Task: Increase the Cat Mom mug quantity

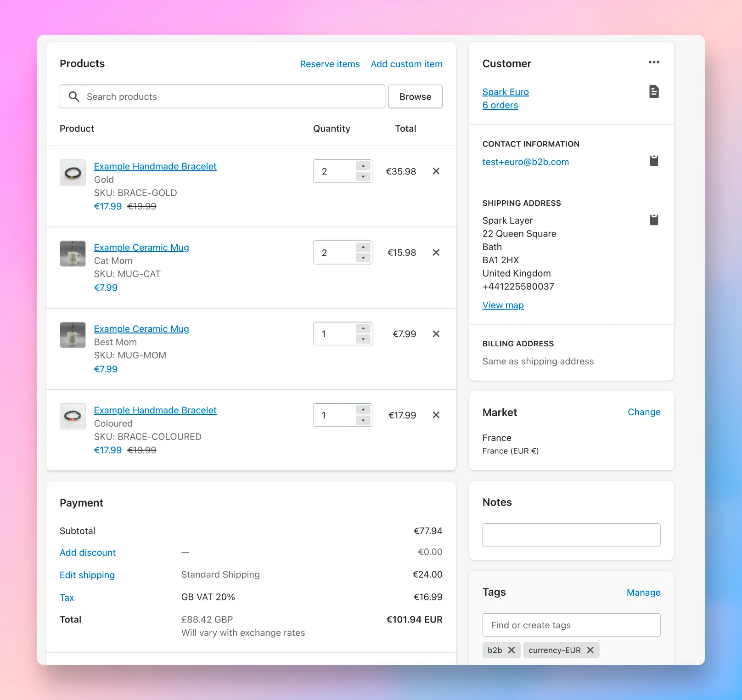Action: click(363, 248)
